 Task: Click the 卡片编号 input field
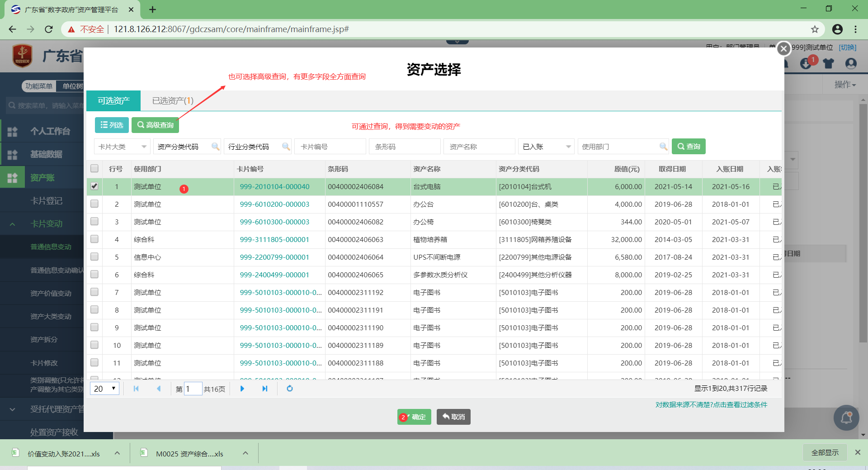click(330, 147)
